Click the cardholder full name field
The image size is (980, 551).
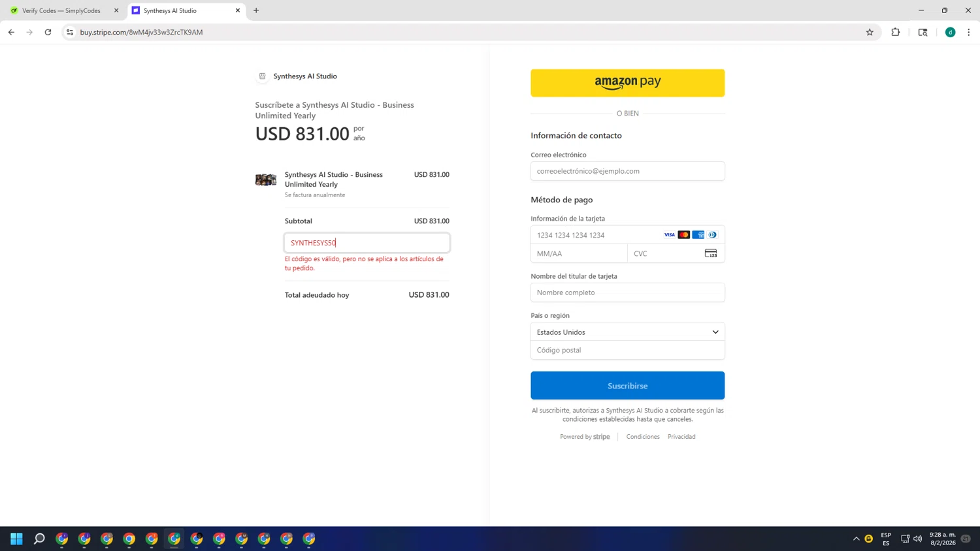click(x=627, y=292)
